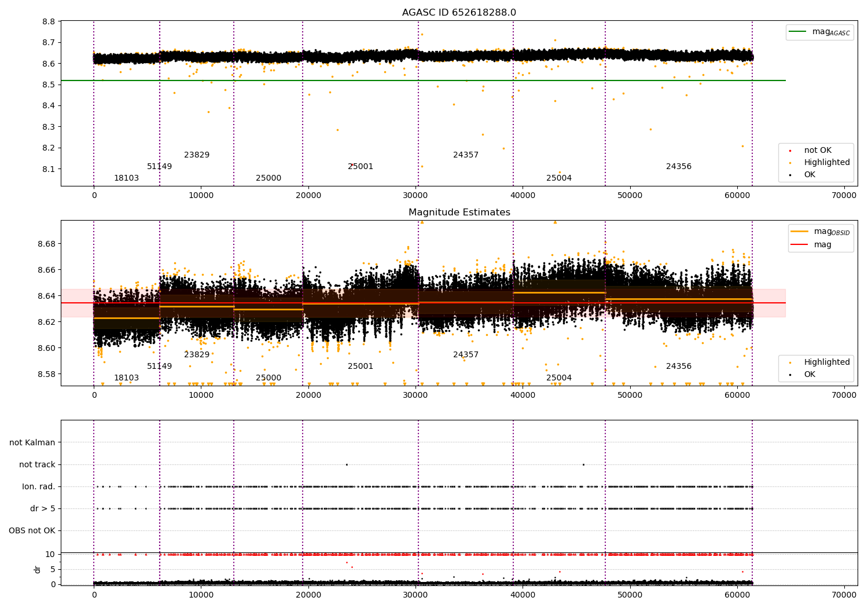Click the 'dr > 5' axis label
Image resolution: width=868 pixels, height=608 pixels.
[43, 508]
